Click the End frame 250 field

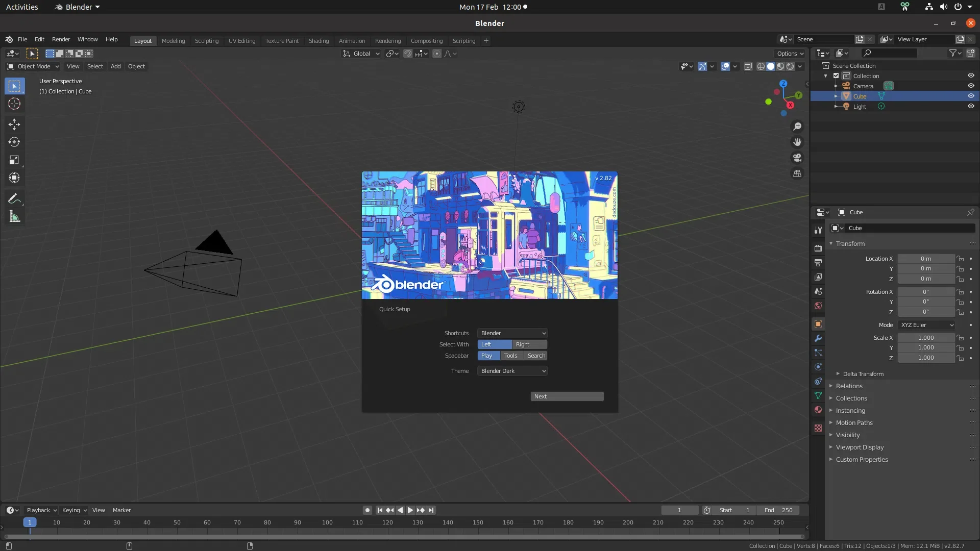tap(778, 510)
